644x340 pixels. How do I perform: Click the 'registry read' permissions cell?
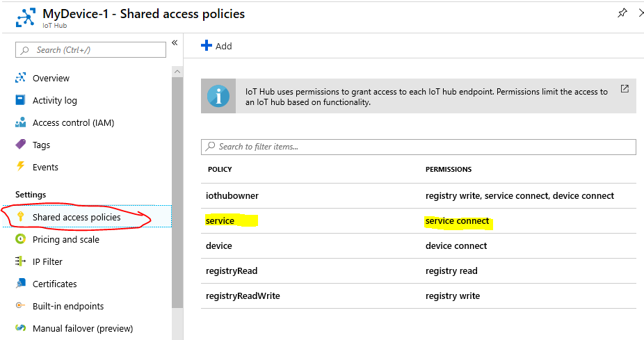point(451,271)
